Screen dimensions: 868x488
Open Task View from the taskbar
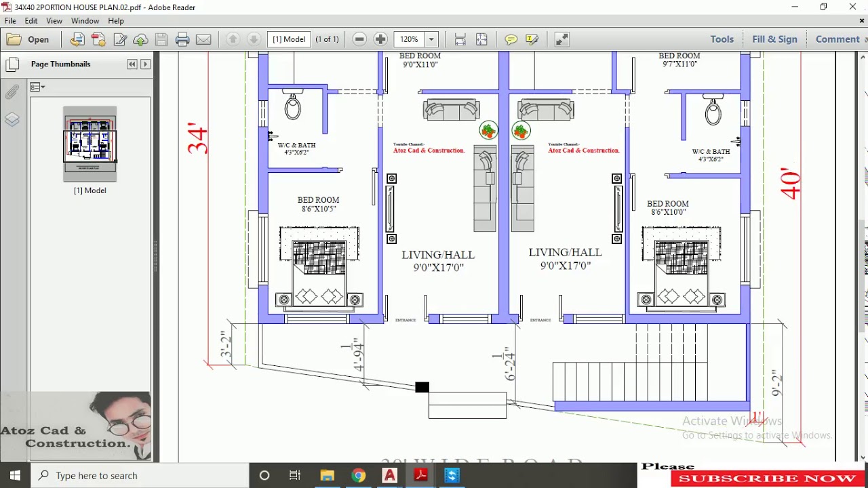(295, 476)
